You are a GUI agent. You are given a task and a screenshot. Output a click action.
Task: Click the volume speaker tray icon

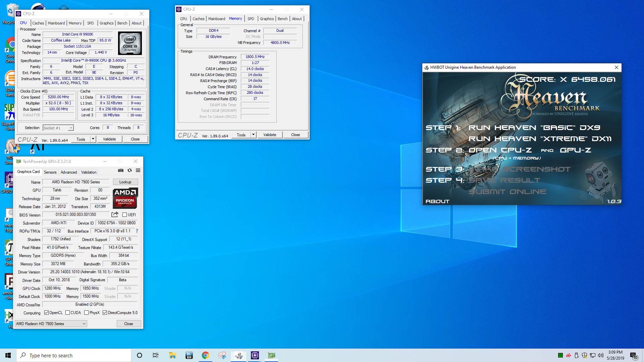point(601,355)
